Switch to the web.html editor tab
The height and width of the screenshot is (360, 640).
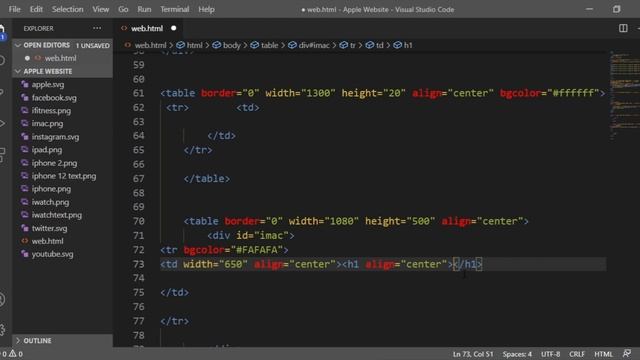[147, 28]
